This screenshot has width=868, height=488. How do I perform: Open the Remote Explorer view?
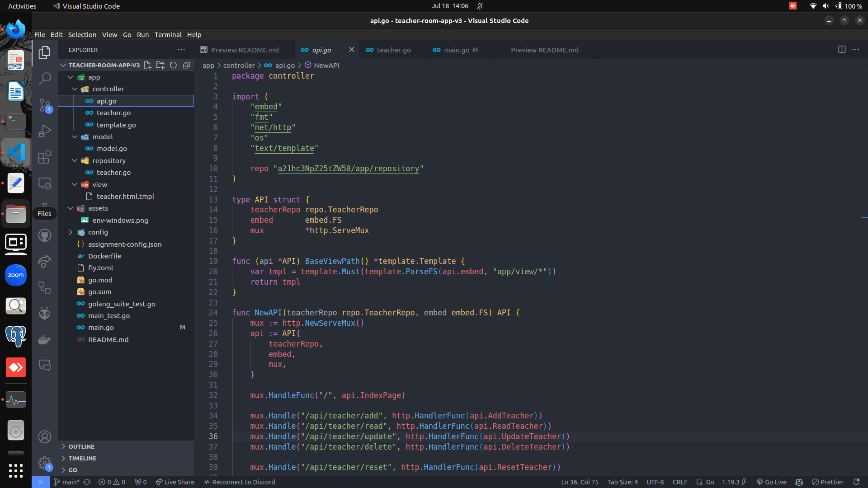click(44, 183)
